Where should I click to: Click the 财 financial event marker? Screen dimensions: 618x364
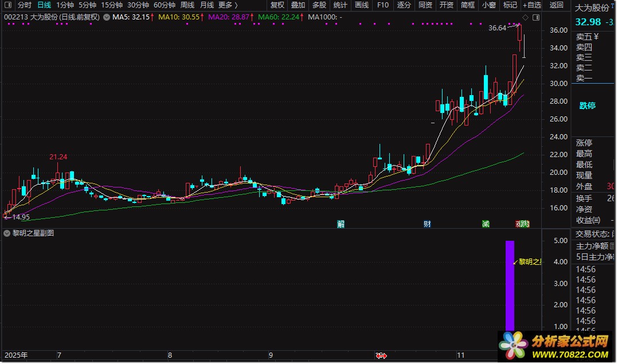(x=427, y=224)
